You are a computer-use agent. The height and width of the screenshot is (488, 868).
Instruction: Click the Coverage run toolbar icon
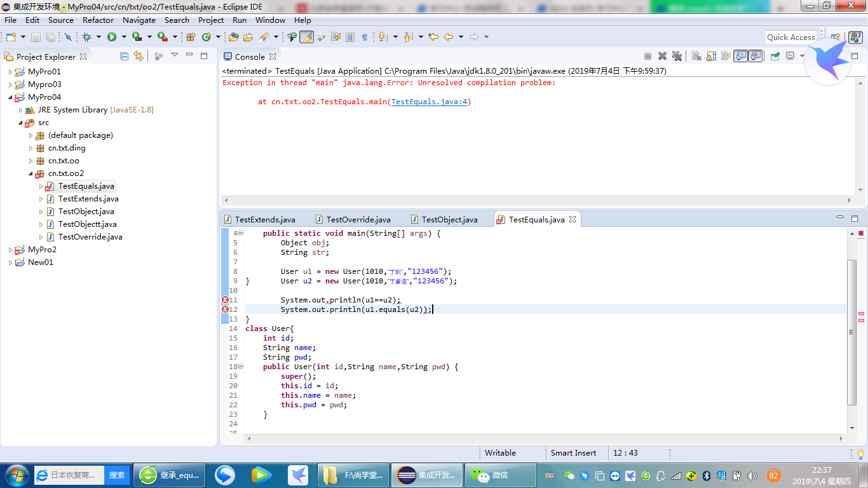[137, 37]
